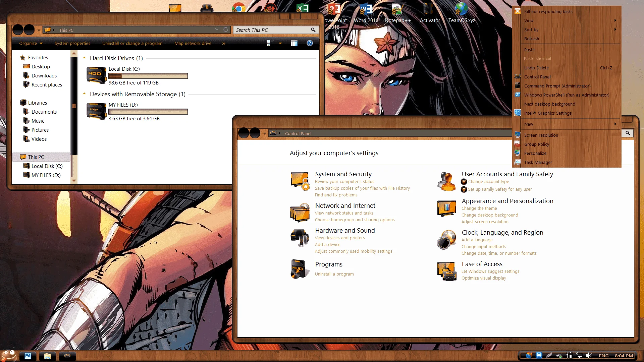Show more toolbar commands with the chevron
This screenshot has width=644, height=362.
point(224,44)
